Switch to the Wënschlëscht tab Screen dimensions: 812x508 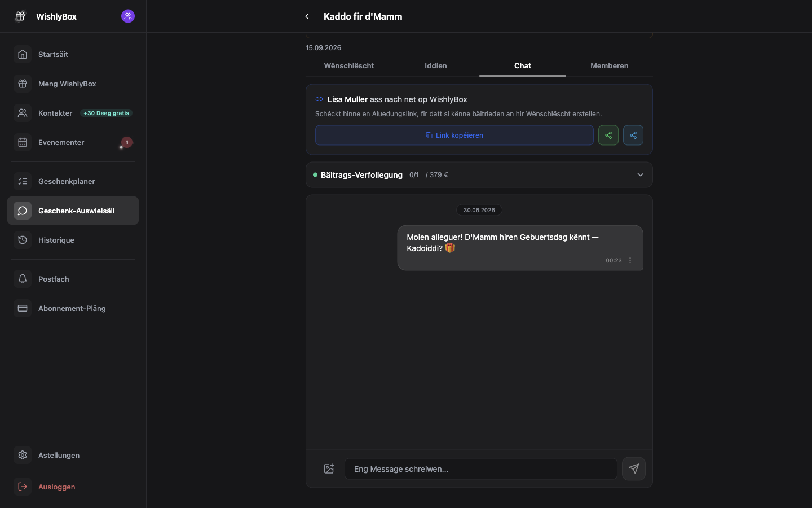(x=349, y=66)
